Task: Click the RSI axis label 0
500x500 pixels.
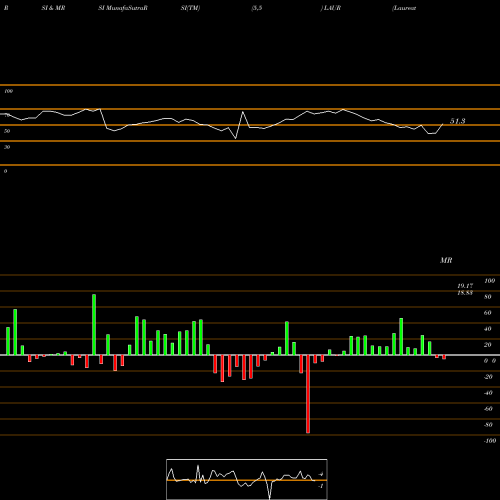Action: pos(5,171)
